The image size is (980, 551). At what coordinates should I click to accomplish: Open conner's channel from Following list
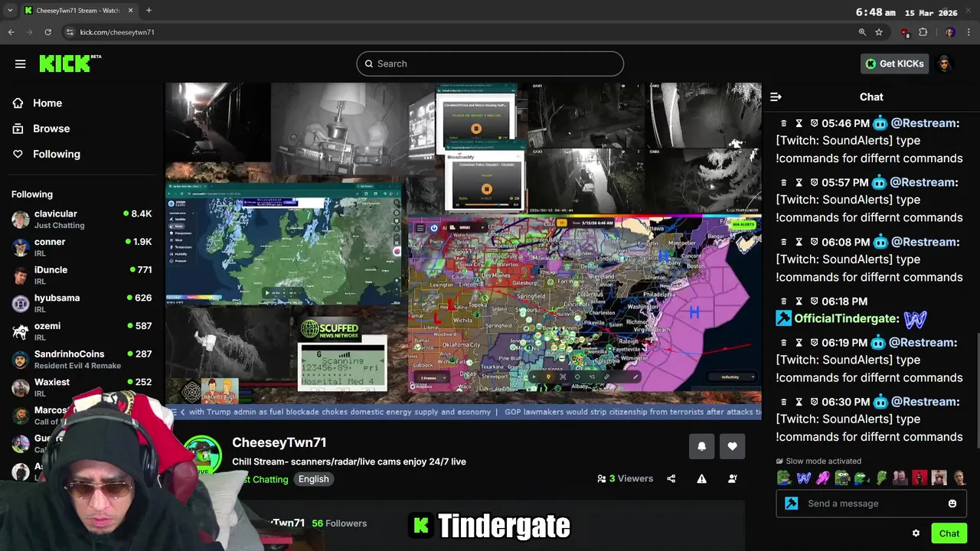coord(81,247)
